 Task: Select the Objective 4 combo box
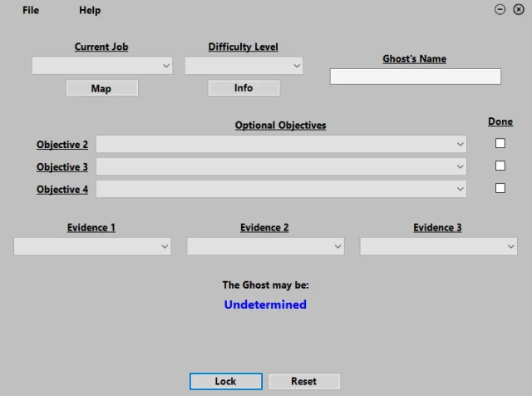[281, 189]
